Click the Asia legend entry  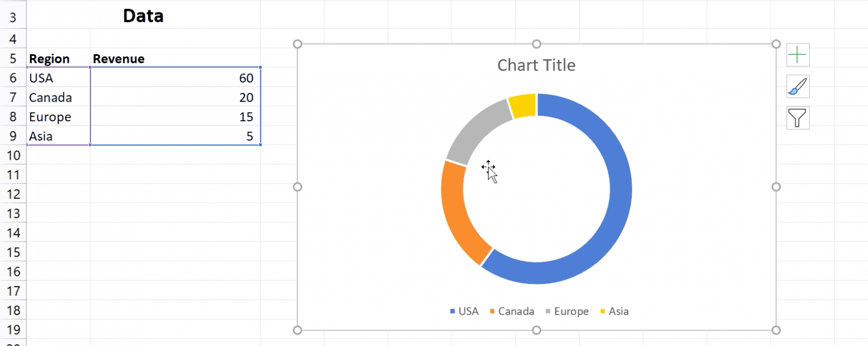click(x=615, y=311)
